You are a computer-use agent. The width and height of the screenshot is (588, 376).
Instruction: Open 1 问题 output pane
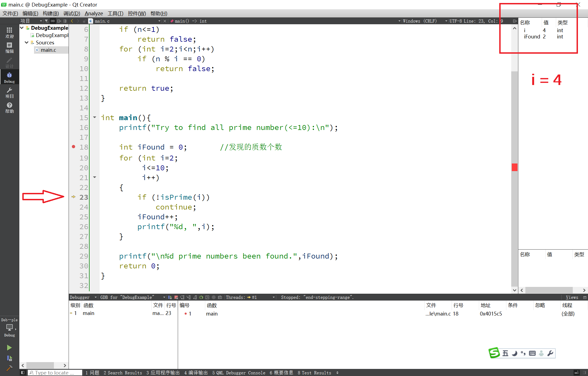tap(92, 373)
